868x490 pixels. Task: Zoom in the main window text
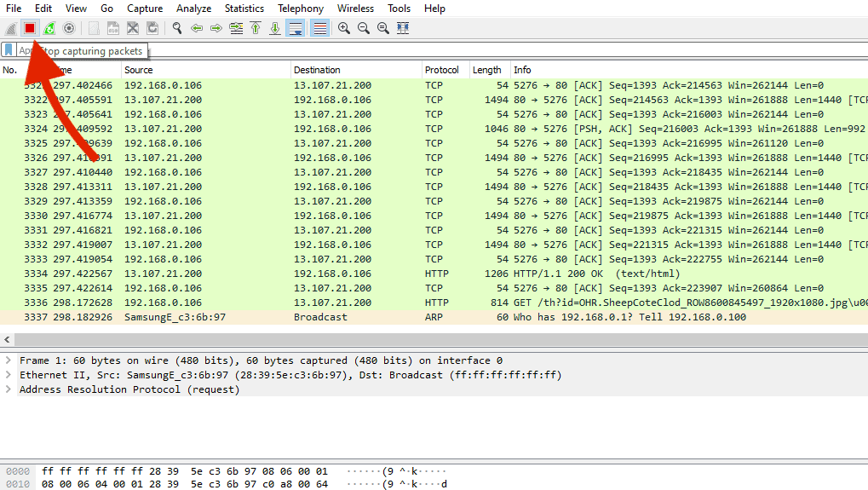tap(344, 28)
